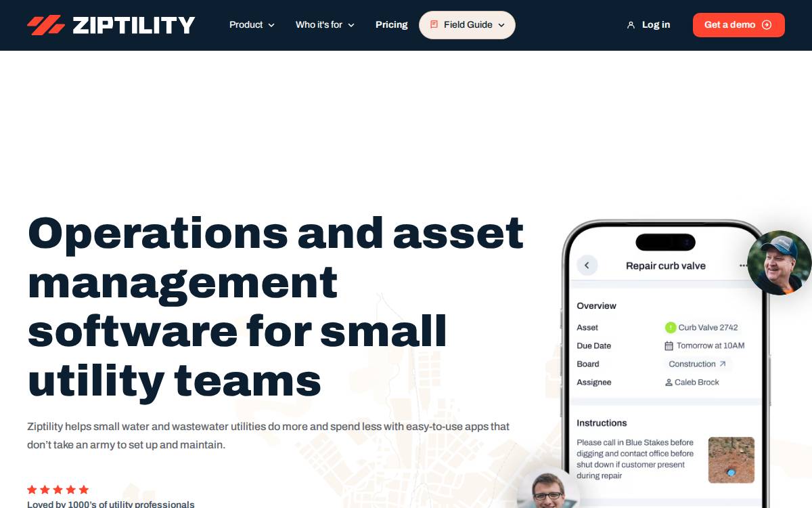This screenshot has width=812, height=508.
Task: Select the Curb Valve 2742 asset chip
Action: pyautogui.click(x=702, y=327)
